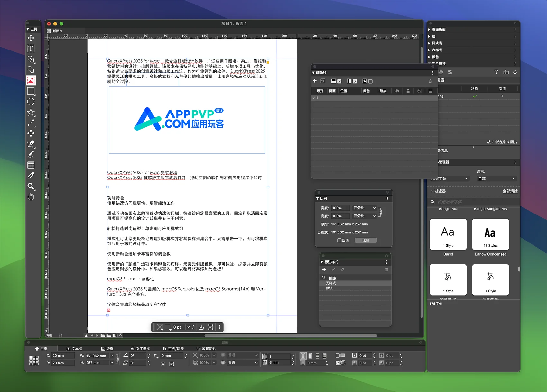This screenshot has height=392, width=547.
Task: Toggle the third unchecked checkbox in Guides toolbar
Action: click(370, 81)
